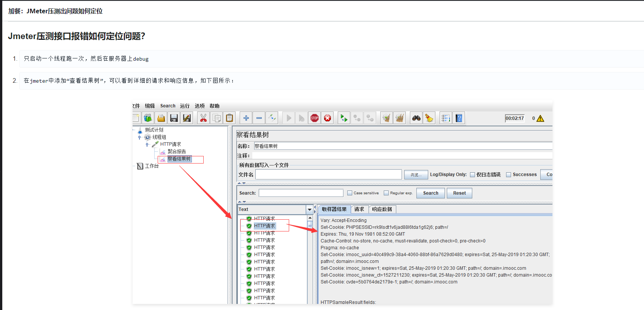Open the 编辑 menu

[x=150, y=106]
